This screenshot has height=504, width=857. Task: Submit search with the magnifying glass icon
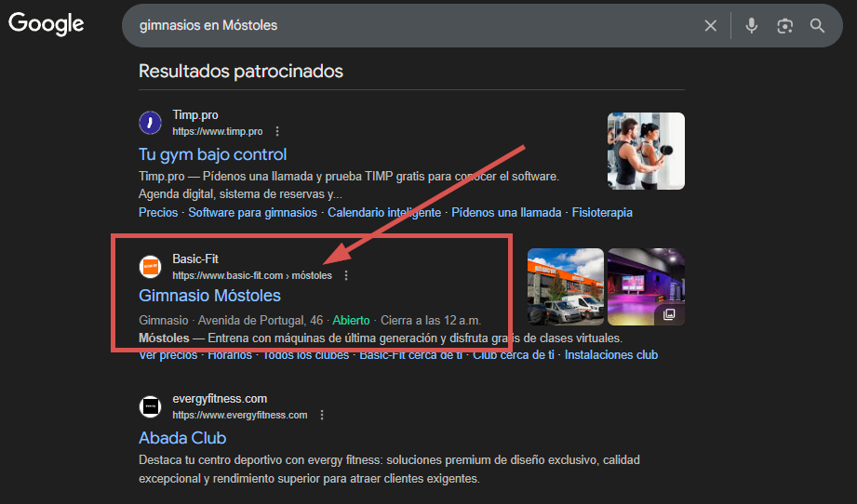817,26
